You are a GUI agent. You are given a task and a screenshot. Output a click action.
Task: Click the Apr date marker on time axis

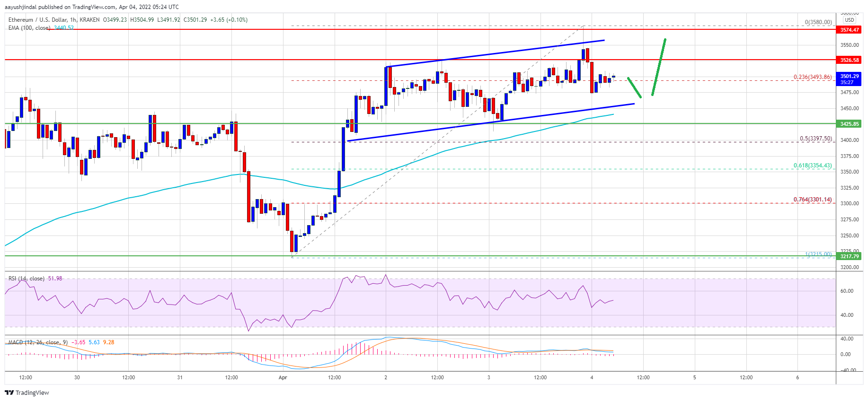point(283,377)
